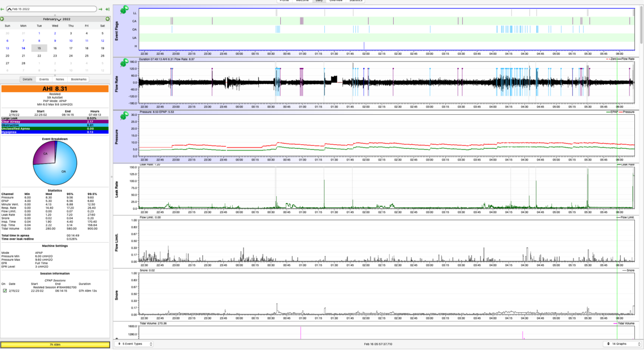Select February 12 in the calendar
644x350 pixels.
[x=102, y=41]
